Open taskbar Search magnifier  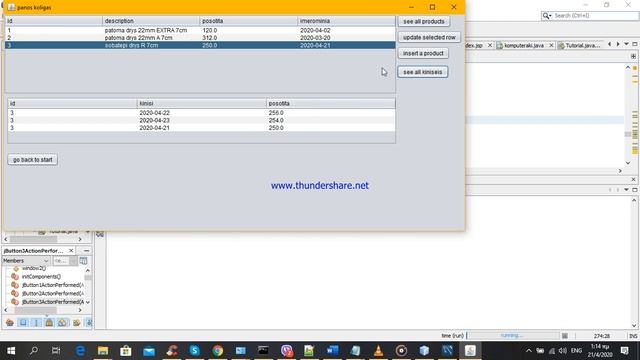34,351
